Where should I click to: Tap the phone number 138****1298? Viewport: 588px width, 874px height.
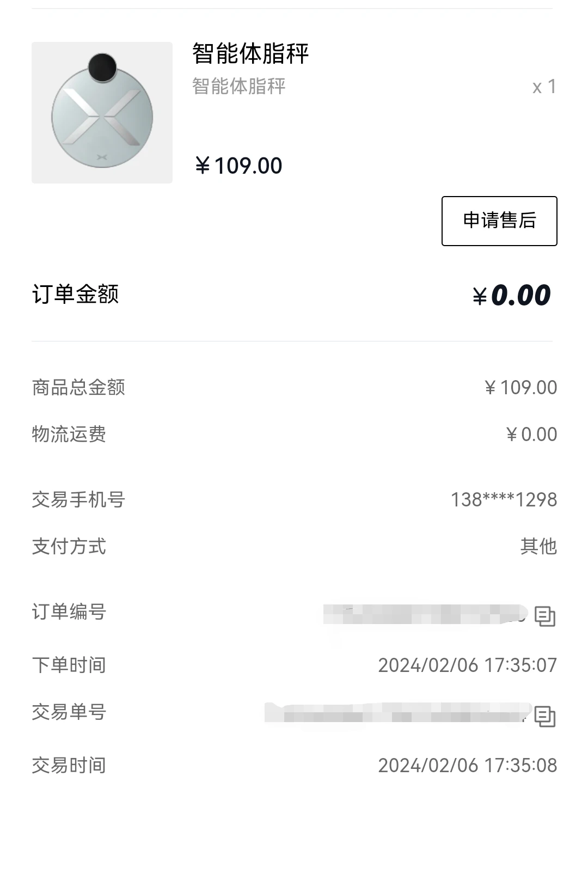point(504,500)
